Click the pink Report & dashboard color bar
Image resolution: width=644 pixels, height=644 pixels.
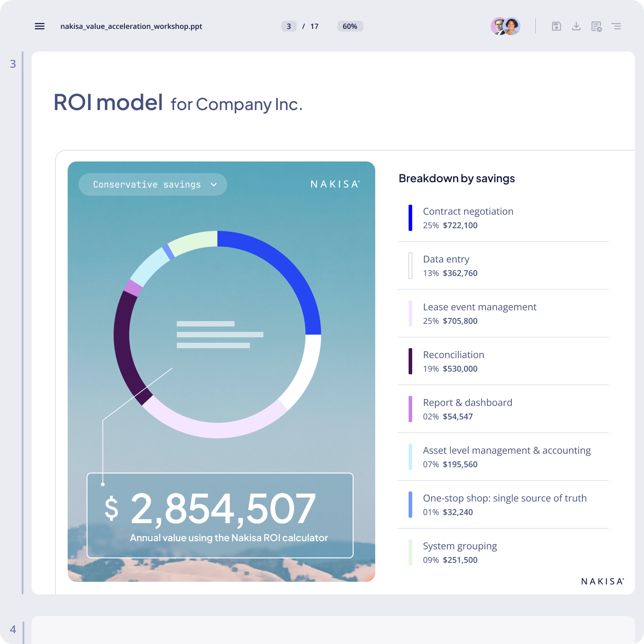click(x=410, y=409)
